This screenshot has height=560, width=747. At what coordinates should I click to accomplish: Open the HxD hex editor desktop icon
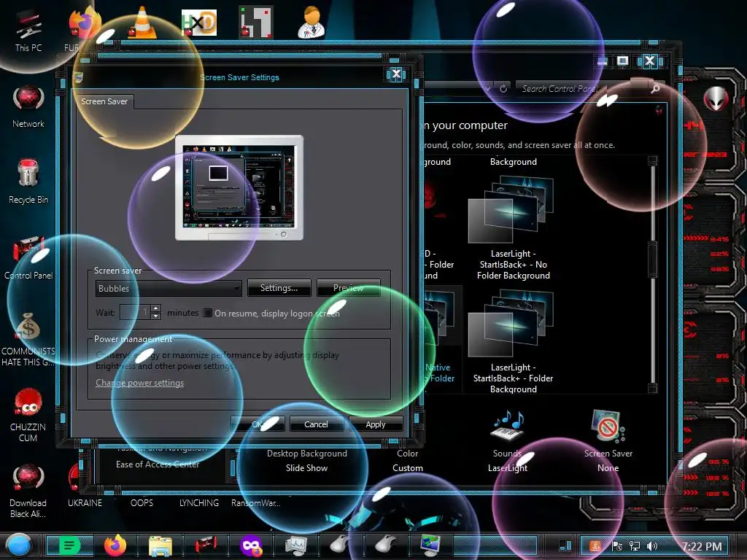click(199, 23)
